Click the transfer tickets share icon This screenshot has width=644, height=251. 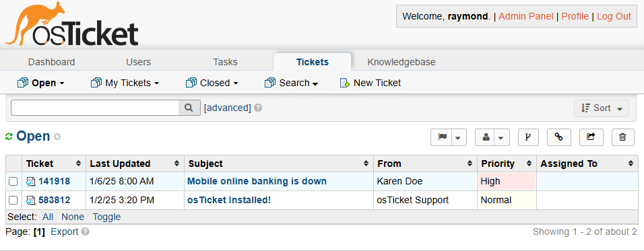point(591,137)
